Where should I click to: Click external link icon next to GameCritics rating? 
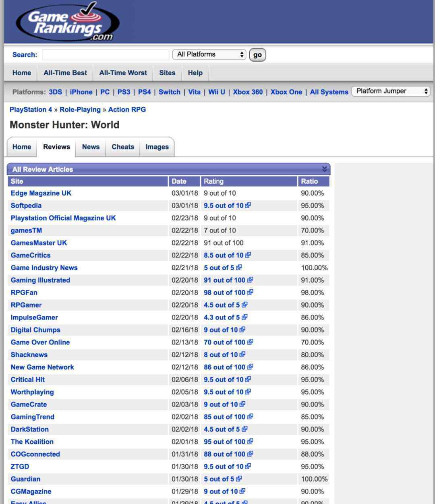(x=248, y=255)
